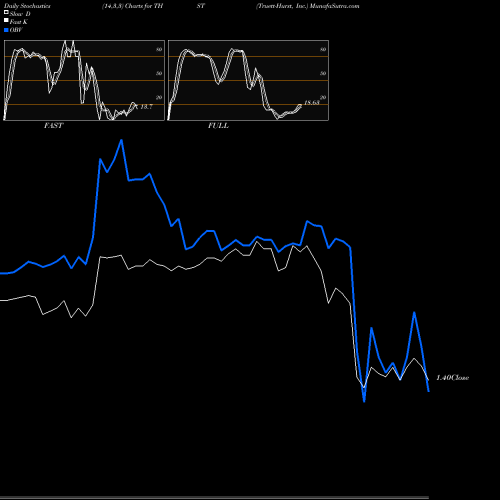500x500 pixels.
Task: Click the '1.40Close' price label
Action: coord(453,378)
